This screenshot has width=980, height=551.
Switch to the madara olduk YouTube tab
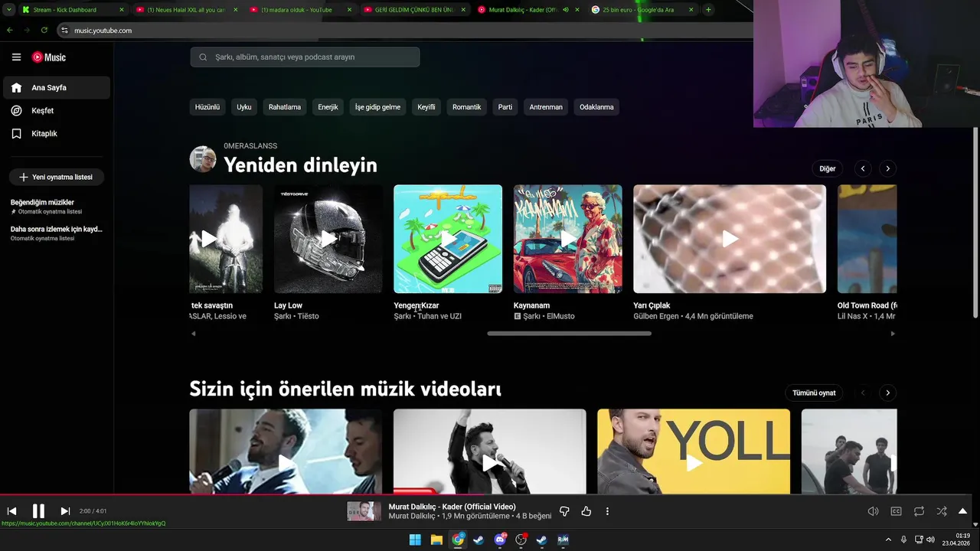point(302,10)
